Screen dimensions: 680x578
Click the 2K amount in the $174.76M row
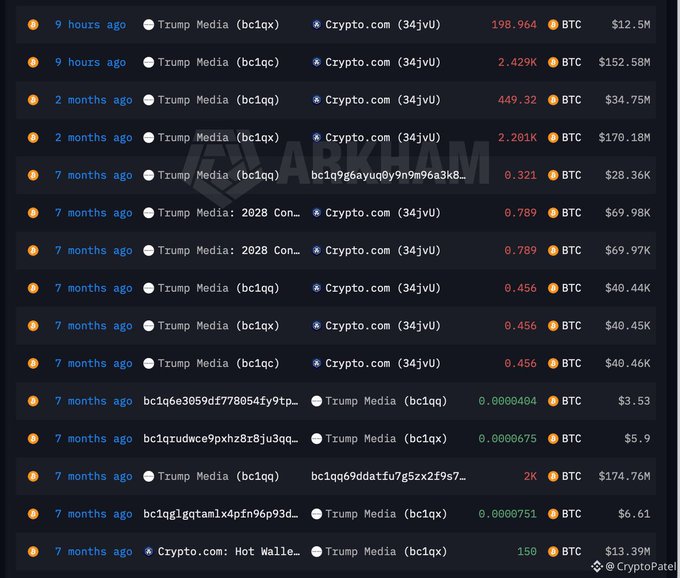(x=530, y=477)
